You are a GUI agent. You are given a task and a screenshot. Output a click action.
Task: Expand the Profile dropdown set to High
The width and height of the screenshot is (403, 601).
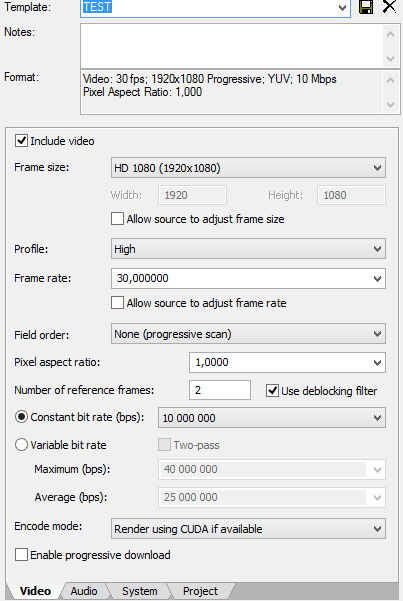click(x=248, y=249)
